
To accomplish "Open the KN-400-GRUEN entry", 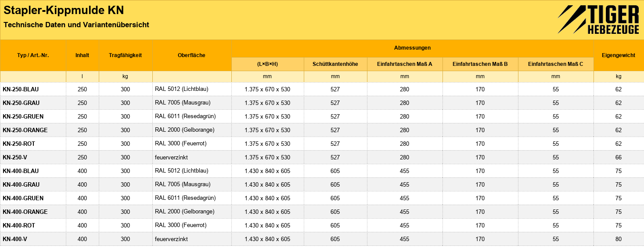I will pyautogui.click(x=23, y=198).
